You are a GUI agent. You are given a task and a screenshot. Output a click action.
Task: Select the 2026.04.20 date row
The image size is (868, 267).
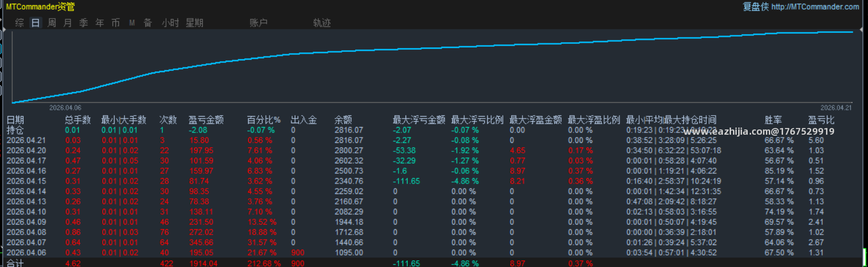pos(26,150)
